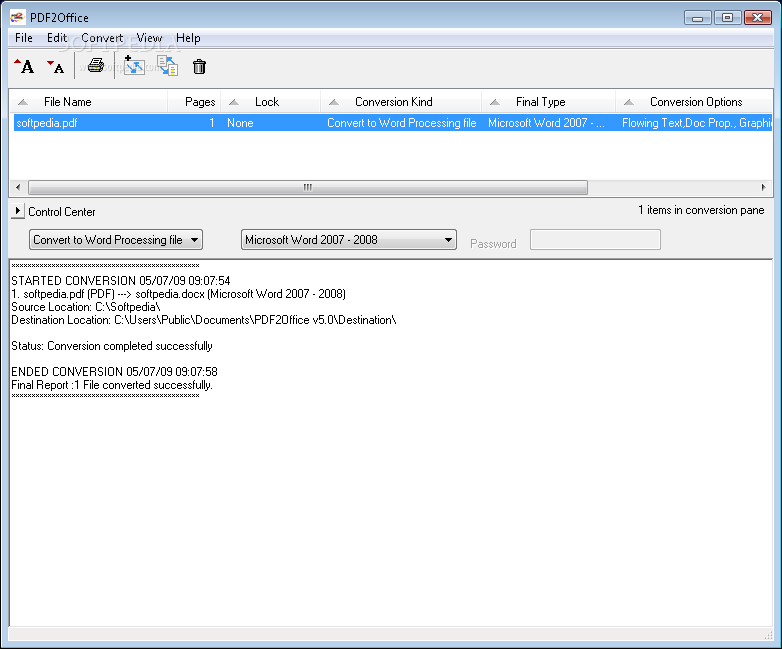This screenshot has height=649, width=782.
Task: Sort by the Conversion Kind column header
Action: 401,102
